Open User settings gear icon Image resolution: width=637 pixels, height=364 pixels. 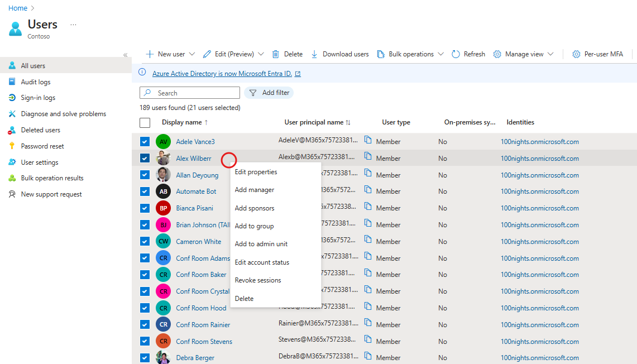(12, 162)
